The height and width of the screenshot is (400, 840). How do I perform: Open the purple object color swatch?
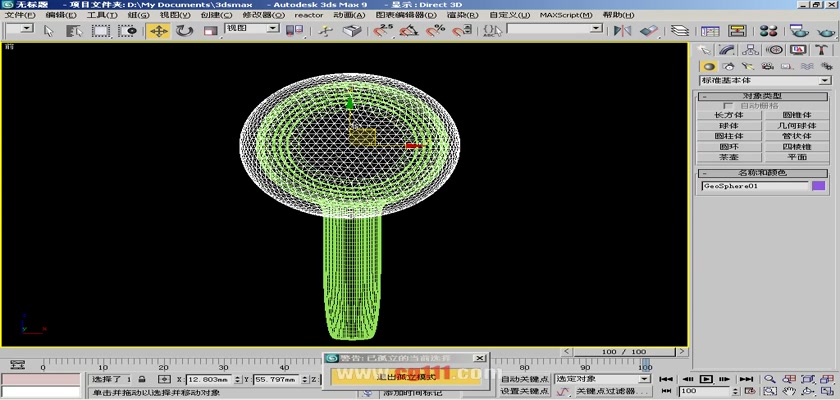coord(819,186)
